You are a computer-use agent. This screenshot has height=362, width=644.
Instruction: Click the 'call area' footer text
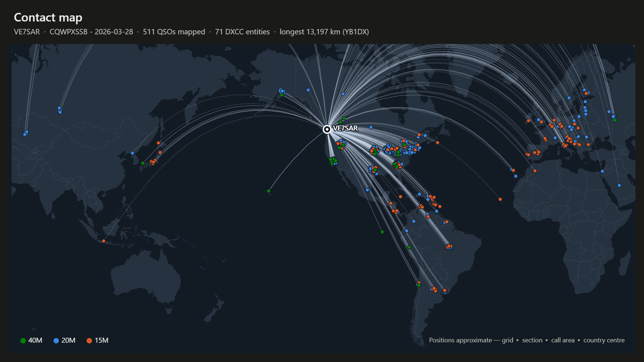(x=563, y=340)
